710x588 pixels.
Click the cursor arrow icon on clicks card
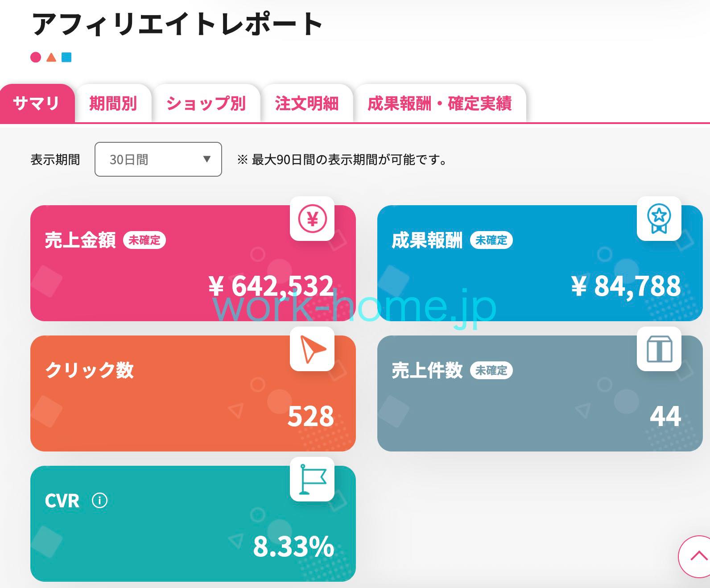[x=312, y=349]
